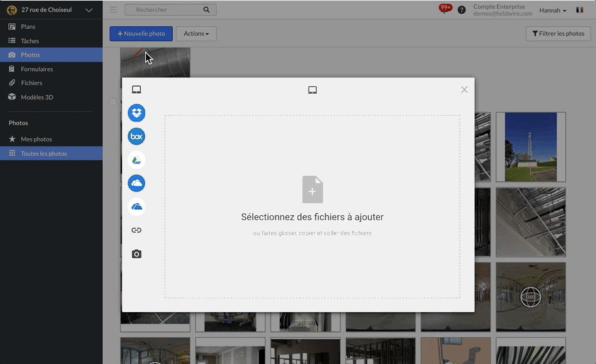
Task: Click the Tâches list icon
Action: (12, 40)
